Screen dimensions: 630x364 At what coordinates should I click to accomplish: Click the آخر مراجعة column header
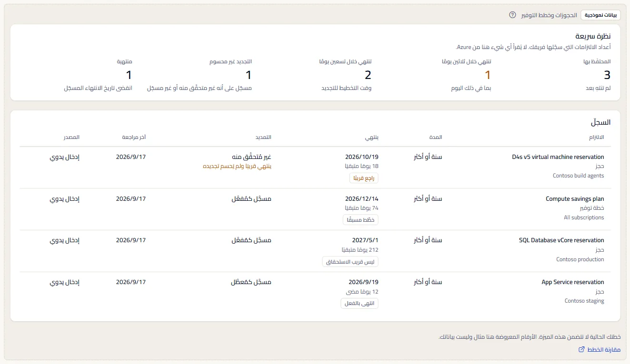(x=134, y=137)
